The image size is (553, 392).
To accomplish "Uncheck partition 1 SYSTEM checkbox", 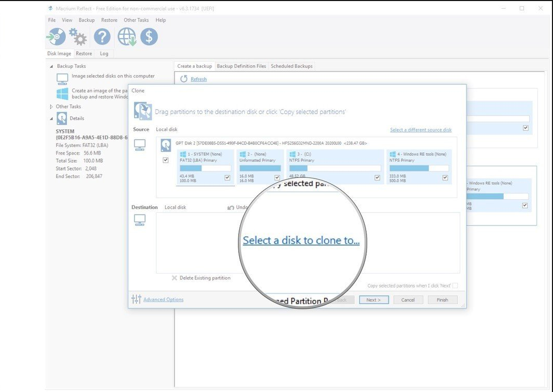I will click(x=227, y=177).
